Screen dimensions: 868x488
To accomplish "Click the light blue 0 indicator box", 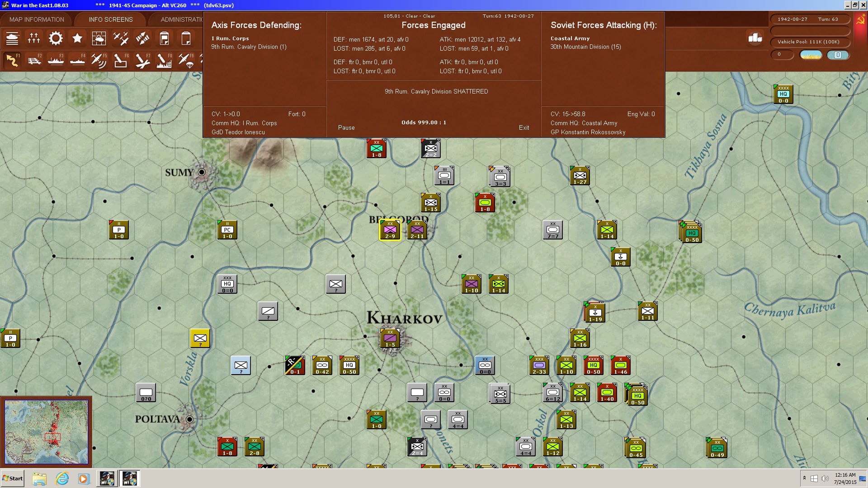I will 838,55.
